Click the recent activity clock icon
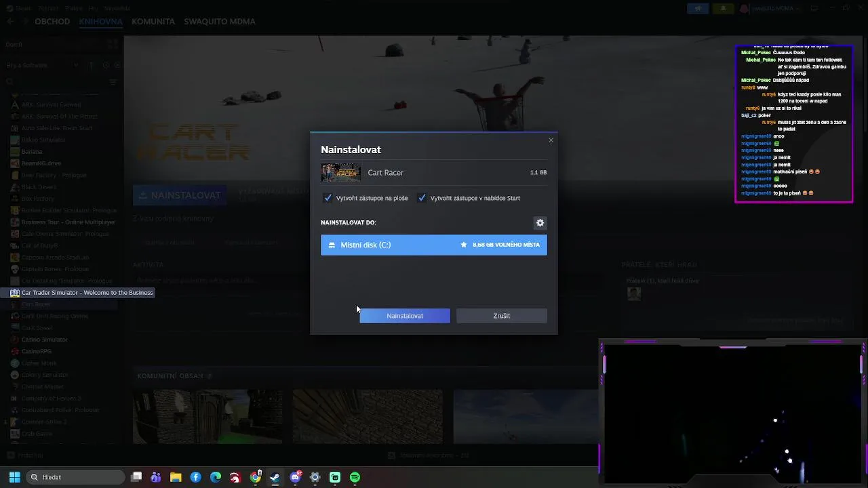 click(x=106, y=65)
